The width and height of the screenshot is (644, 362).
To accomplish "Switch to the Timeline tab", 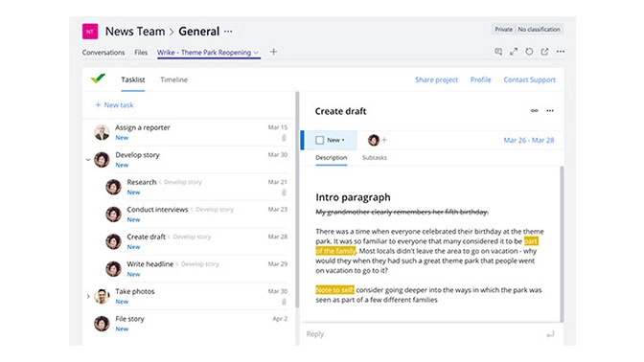I will (173, 79).
